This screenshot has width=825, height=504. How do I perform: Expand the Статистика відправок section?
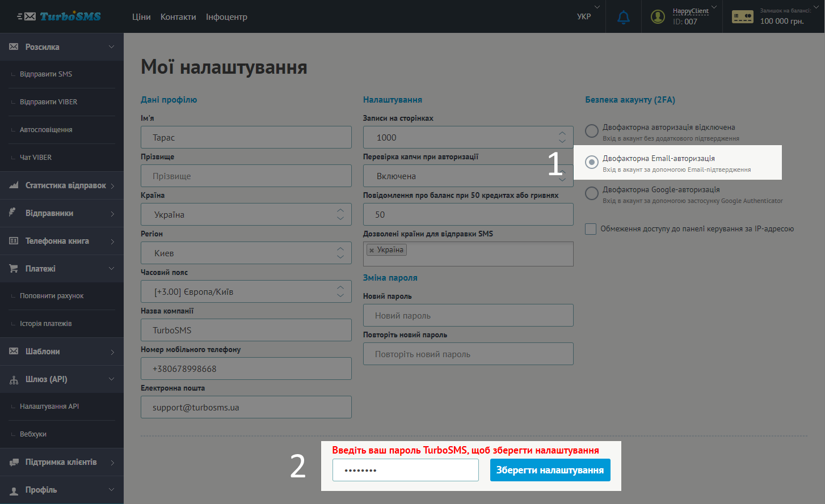(x=112, y=186)
